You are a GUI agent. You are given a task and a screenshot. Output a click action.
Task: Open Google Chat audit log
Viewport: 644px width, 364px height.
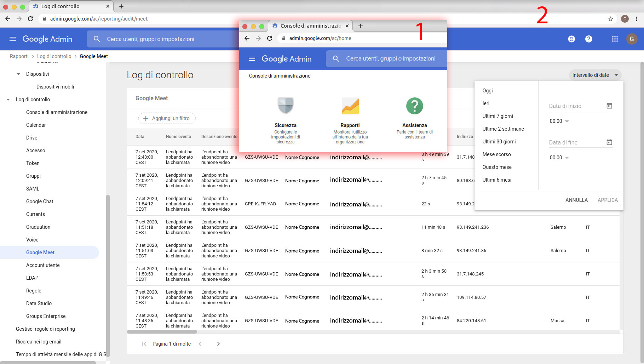40,201
